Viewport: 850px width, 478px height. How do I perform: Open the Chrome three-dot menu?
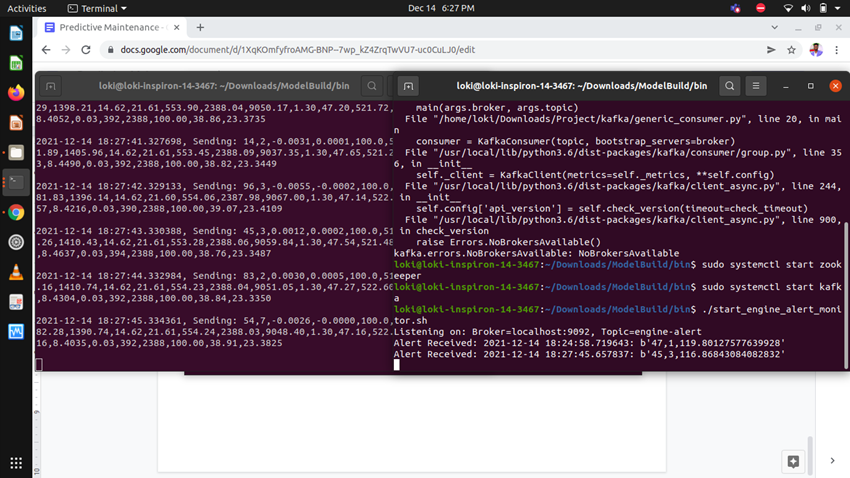point(836,50)
